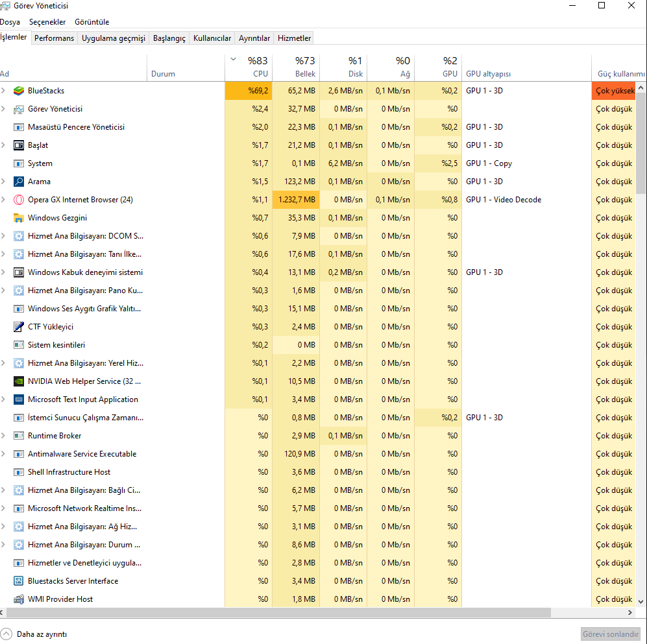Open the Başlangıç tab
Viewport: 647px width, 644px height.
(169, 38)
